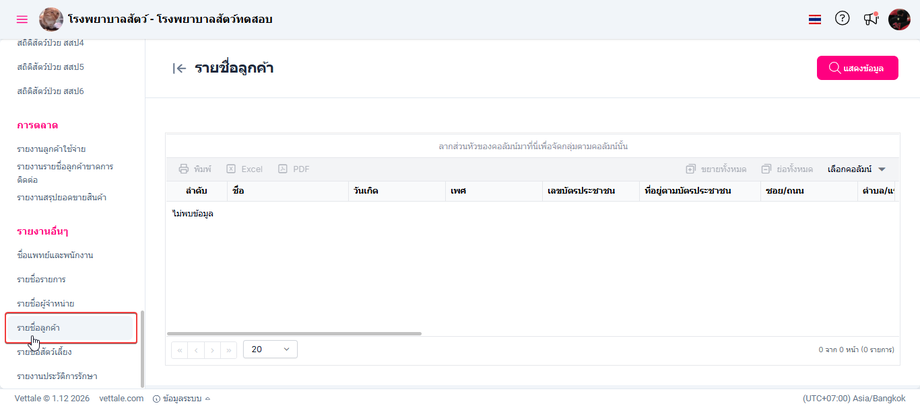Go to last page of results

click(x=228, y=349)
